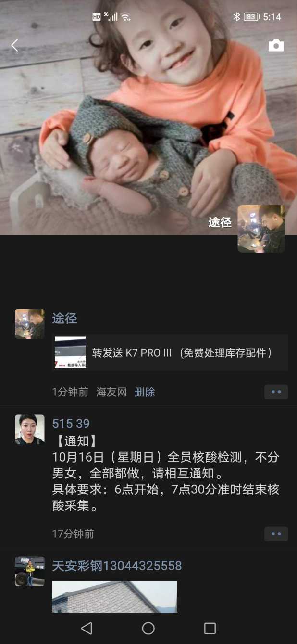This screenshot has height=644, width=297.
Task: Open 天安彩钢 user avatar
Action: pos(30,571)
